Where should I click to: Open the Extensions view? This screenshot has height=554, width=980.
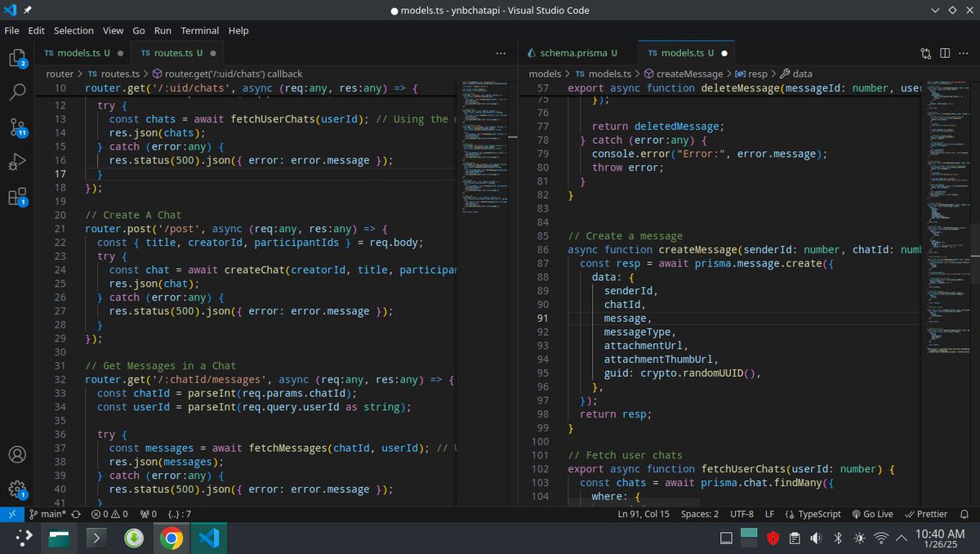click(17, 197)
